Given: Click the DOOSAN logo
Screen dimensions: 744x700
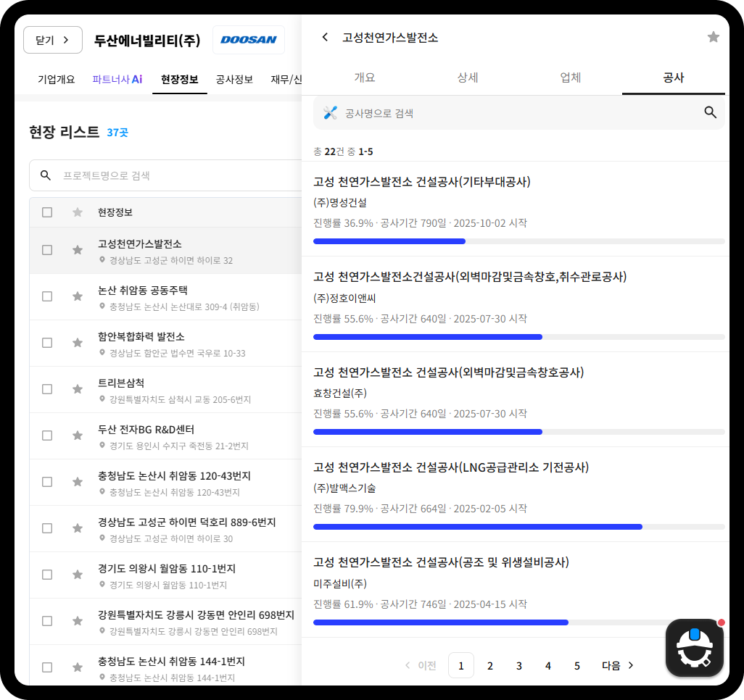Looking at the screenshot, I should [249, 40].
